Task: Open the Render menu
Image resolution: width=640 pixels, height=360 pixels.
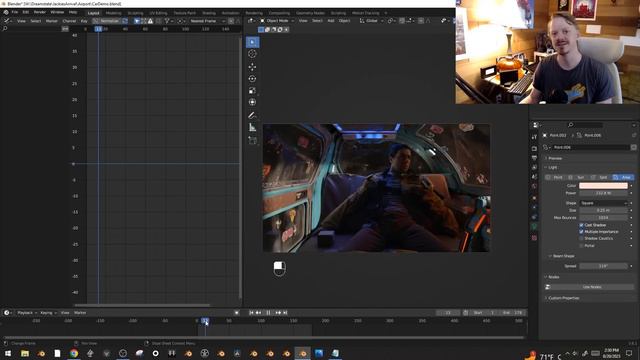Action: pos(40,12)
